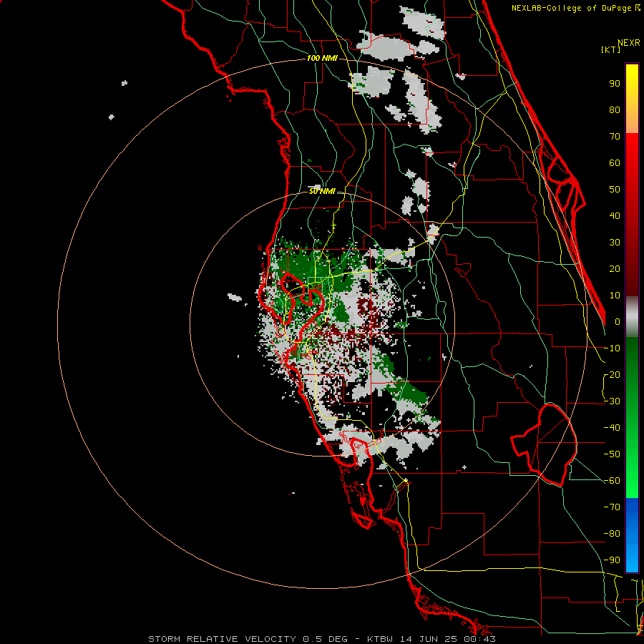Pick the gray near-zero segment of velocity scale
Screen dimensions: 644x644
click(x=632, y=316)
